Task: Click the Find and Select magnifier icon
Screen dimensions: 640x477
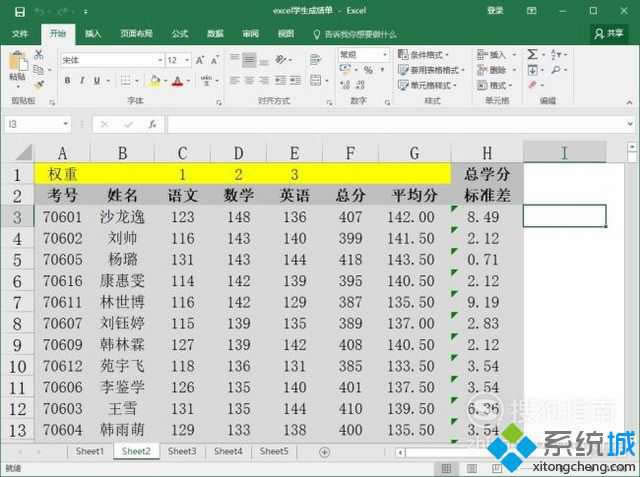Action: (x=556, y=70)
